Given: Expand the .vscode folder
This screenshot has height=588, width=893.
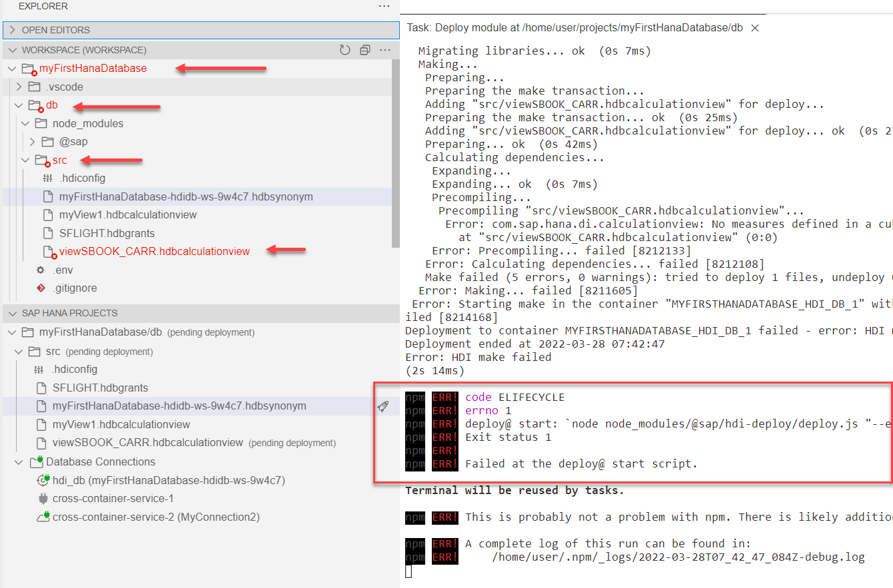Looking at the screenshot, I should (19, 87).
